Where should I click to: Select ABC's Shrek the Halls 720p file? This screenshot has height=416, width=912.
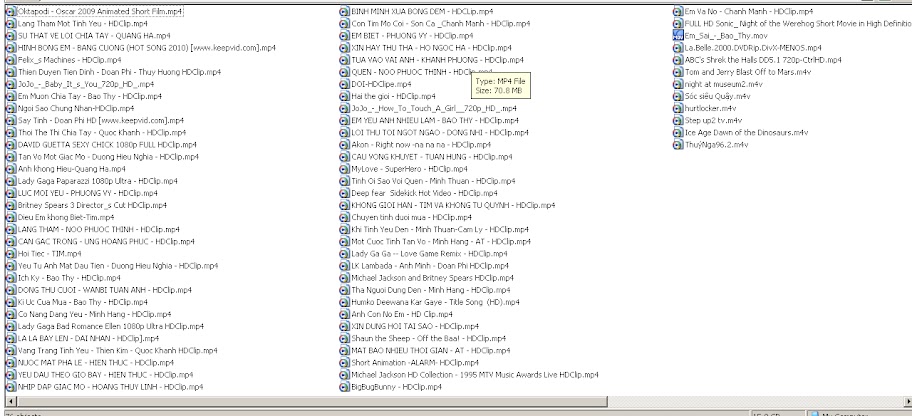pos(763,59)
